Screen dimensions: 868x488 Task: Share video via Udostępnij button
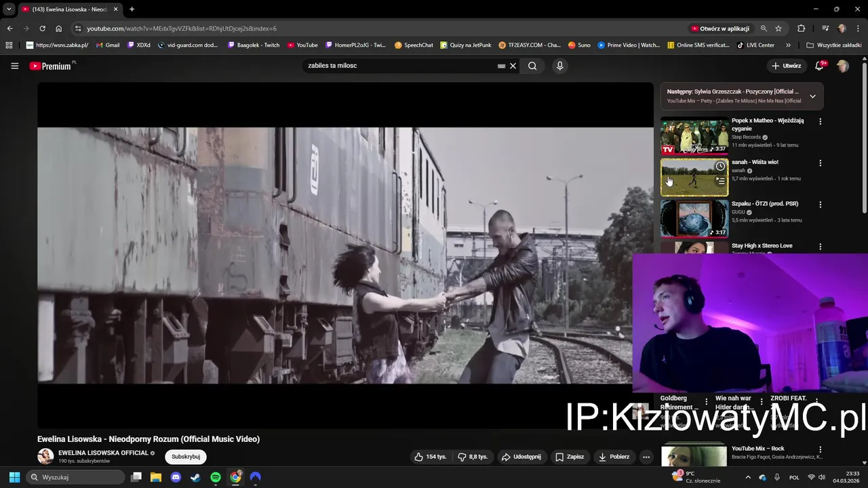point(521,457)
